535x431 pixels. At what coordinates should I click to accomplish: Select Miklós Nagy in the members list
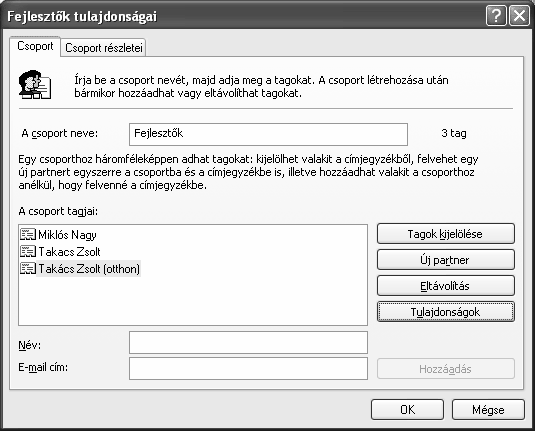pos(67,235)
